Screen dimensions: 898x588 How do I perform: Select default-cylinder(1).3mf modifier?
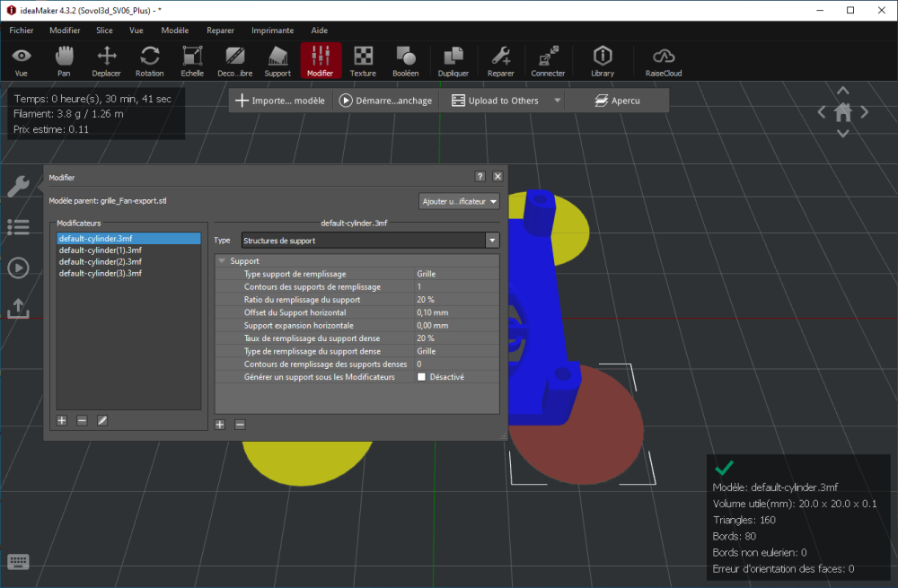pos(128,250)
